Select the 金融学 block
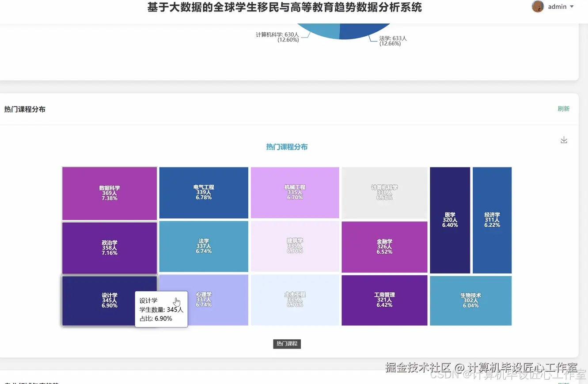This screenshot has width=588, height=384. pyautogui.click(x=384, y=246)
